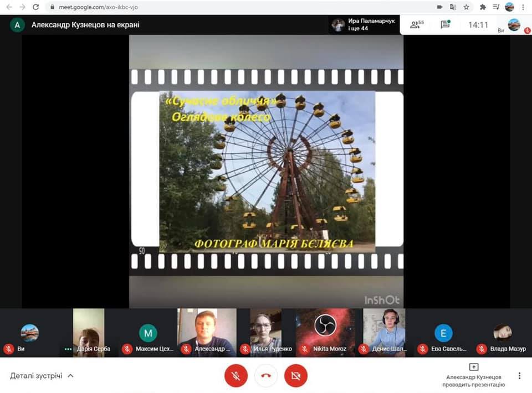The width and height of the screenshot is (532, 393).
Task: Click the Ира Паламарчук і ще 44 label
Action: point(363,24)
